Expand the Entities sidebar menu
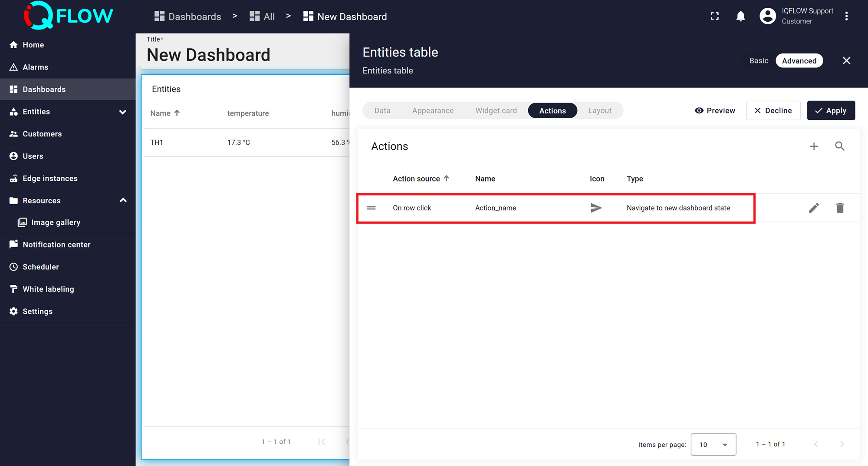This screenshot has height=466, width=868. point(122,112)
